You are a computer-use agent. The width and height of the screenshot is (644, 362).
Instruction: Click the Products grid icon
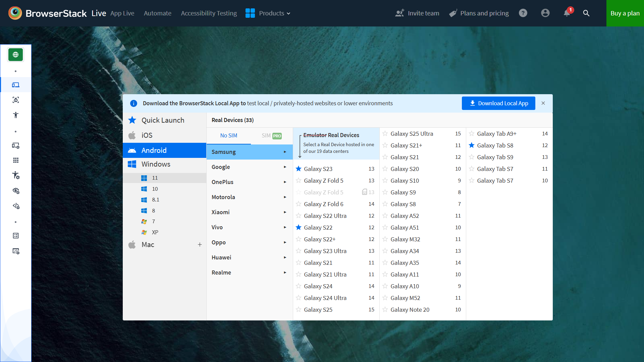[250, 13]
